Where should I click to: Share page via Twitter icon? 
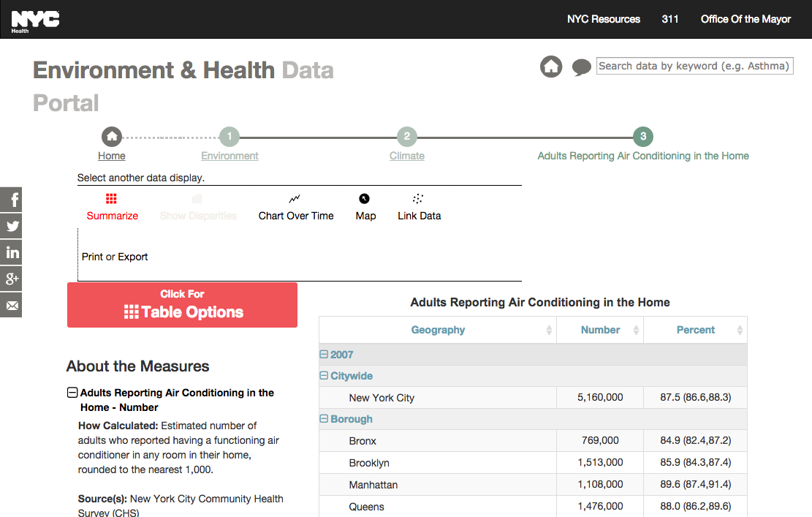[x=11, y=226]
